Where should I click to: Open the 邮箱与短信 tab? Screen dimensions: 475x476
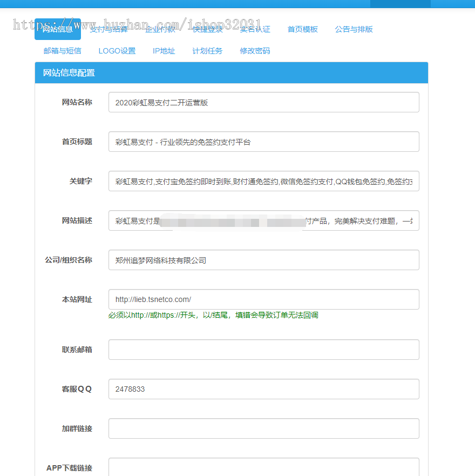tap(62, 50)
